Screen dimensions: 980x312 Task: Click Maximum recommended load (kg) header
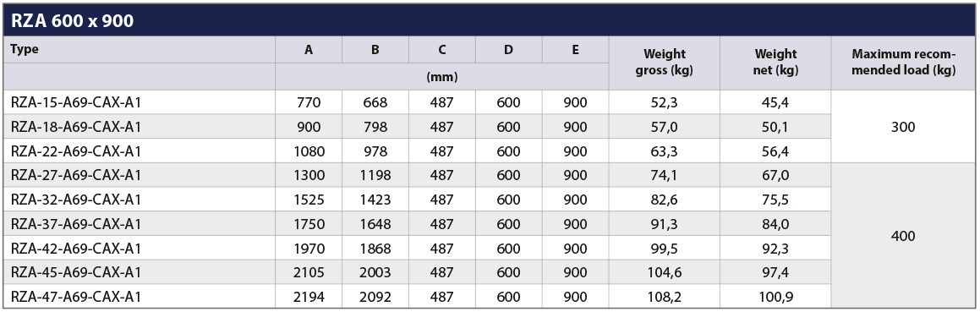[904, 63]
